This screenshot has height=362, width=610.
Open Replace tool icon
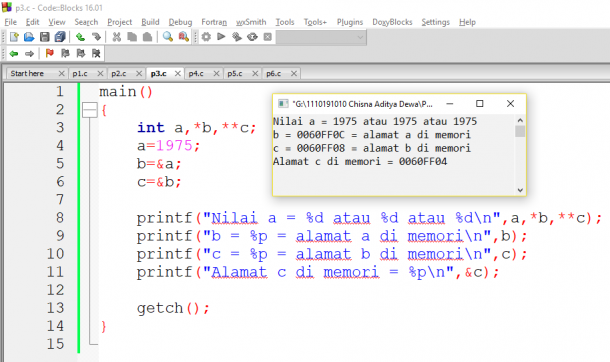point(183,37)
